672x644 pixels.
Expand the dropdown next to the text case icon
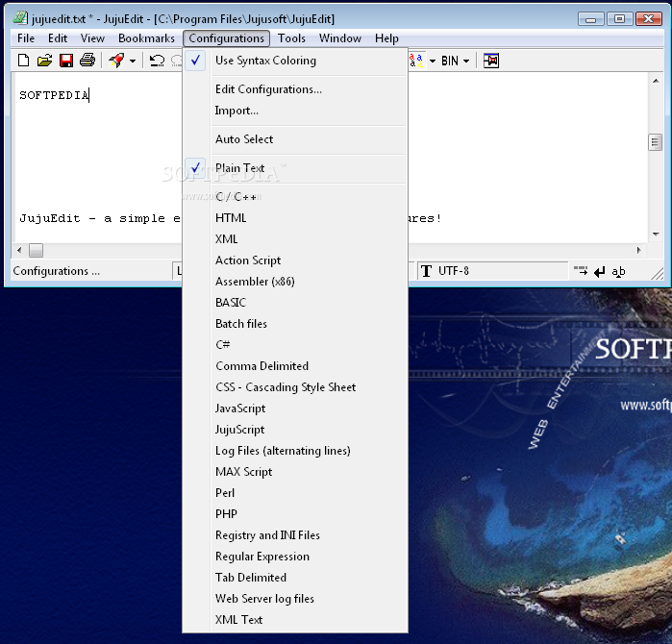click(433, 61)
